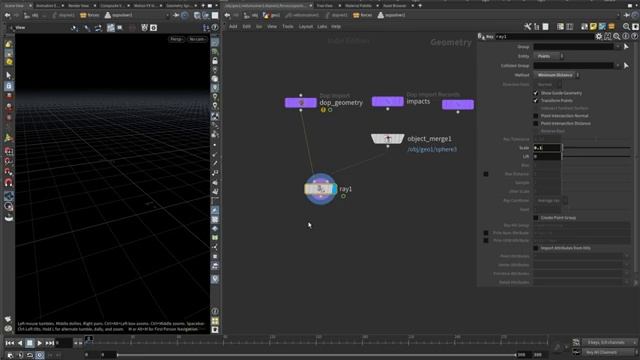Jump to the first frame
Image resolution: width=640 pixels, height=360 pixels.
click(10, 343)
